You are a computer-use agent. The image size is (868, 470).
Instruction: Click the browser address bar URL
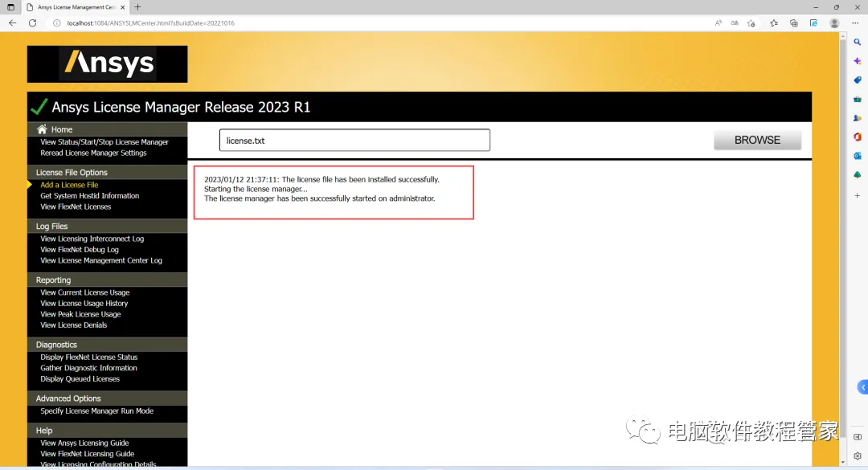click(150, 23)
